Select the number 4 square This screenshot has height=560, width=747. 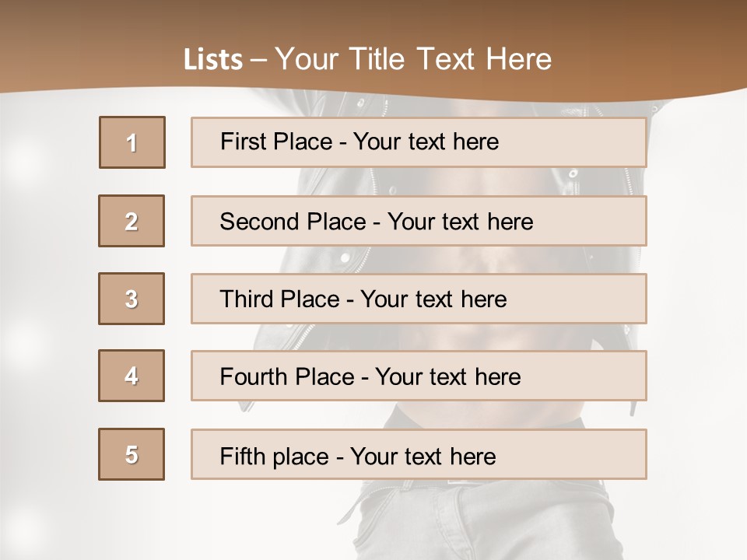[x=132, y=376]
